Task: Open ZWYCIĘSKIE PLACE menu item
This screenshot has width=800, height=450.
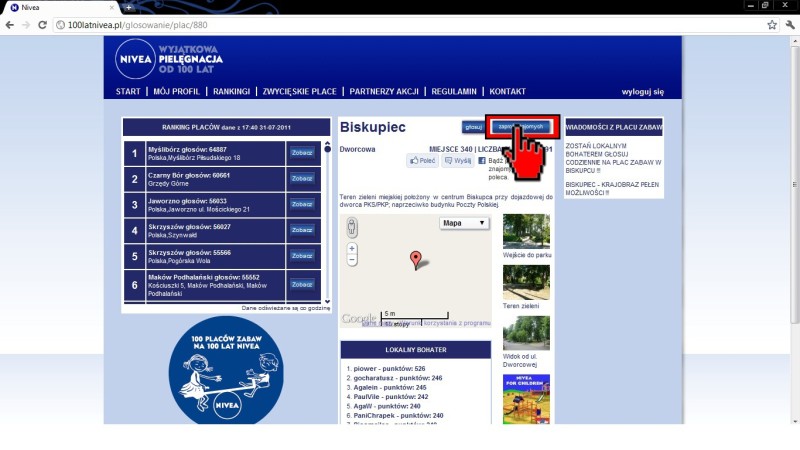Action: click(x=299, y=92)
